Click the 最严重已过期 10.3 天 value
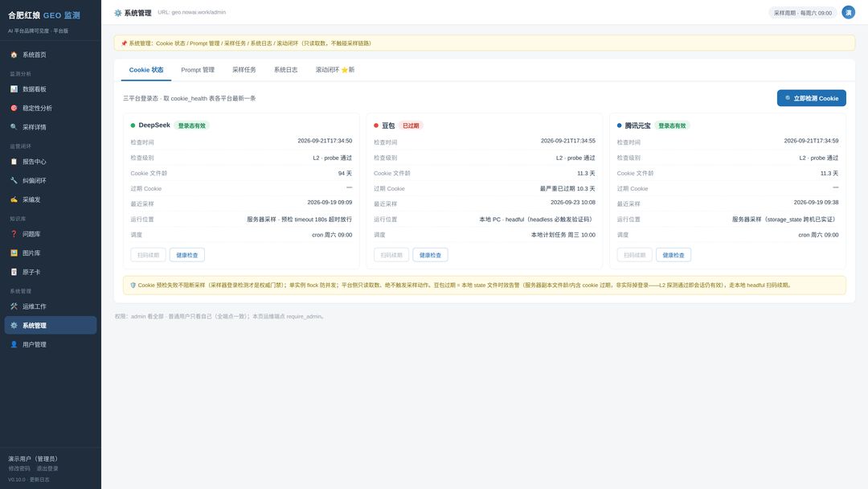The width and height of the screenshot is (868, 489). click(x=567, y=189)
